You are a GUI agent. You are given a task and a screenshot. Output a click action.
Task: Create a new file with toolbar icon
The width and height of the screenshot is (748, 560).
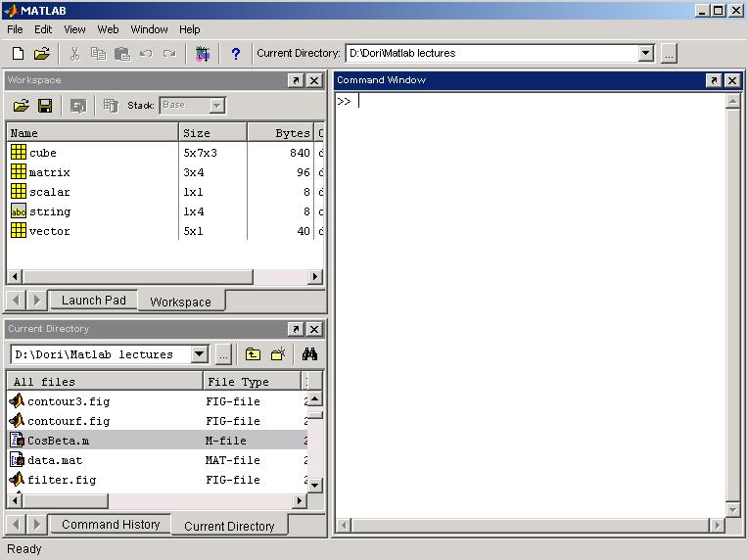tap(19, 54)
